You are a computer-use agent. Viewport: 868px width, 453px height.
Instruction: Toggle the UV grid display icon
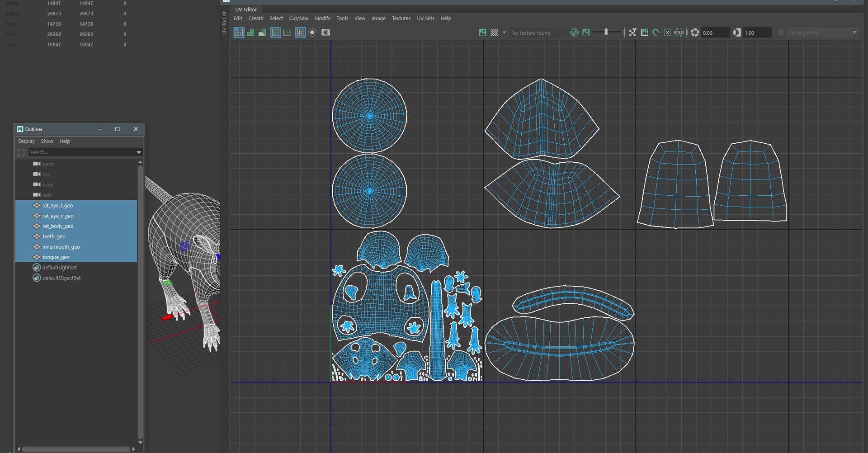[301, 33]
